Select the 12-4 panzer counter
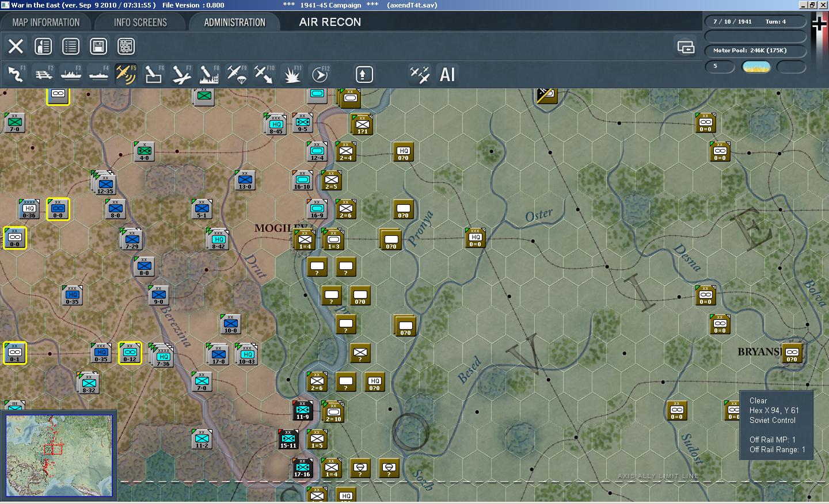This screenshot has height=504, width=829. tap(317, 152)
